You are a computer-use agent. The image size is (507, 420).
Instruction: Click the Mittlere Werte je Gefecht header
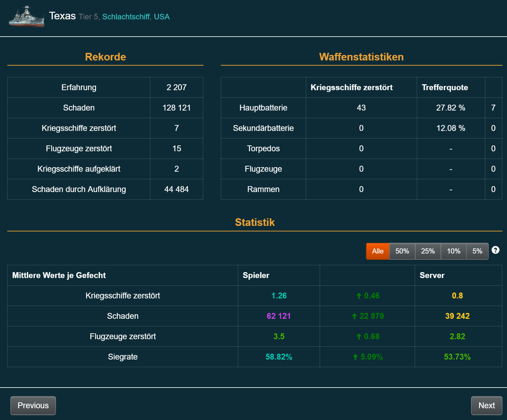(x=59, y=275)
